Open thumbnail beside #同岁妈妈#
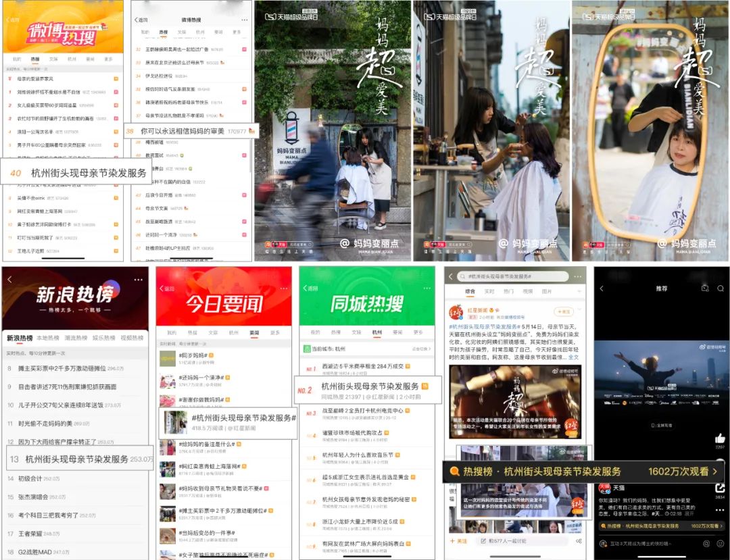Screen dimensions: 730x560 (168, 359)
